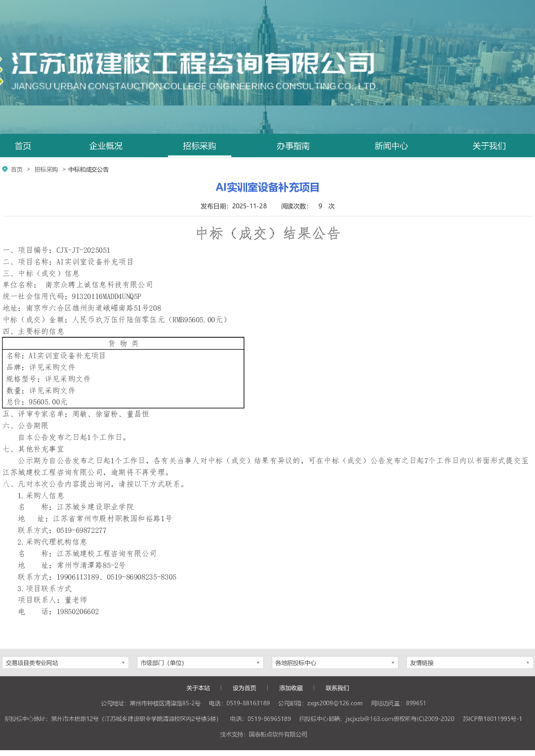Click the article title AI实训室设备补充项目

coord(267,187)
